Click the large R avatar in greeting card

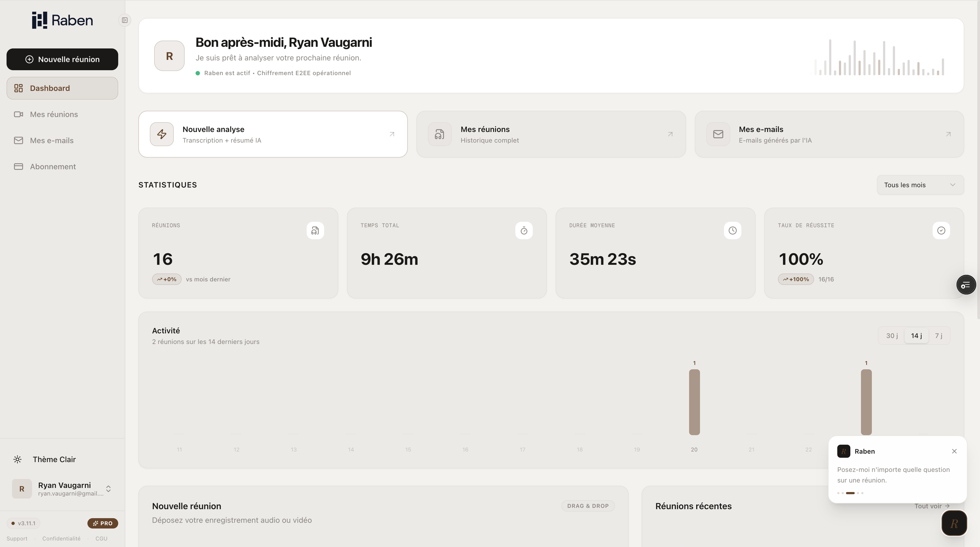pyautogui.click(x=169, y=56)
